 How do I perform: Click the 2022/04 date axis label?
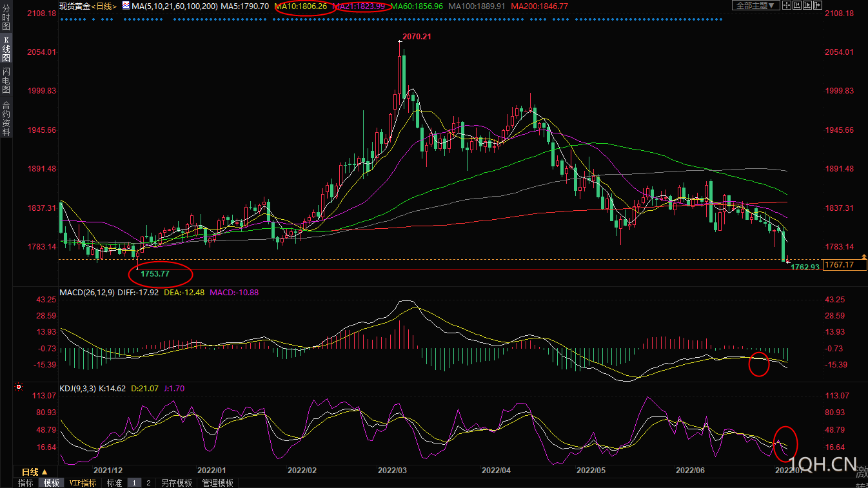tap(496, 471)
